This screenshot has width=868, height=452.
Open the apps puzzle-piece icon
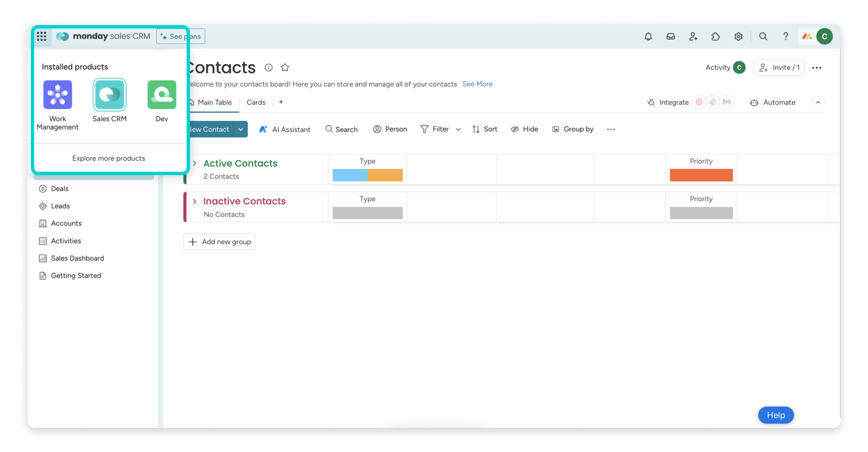tap(716, 36)
